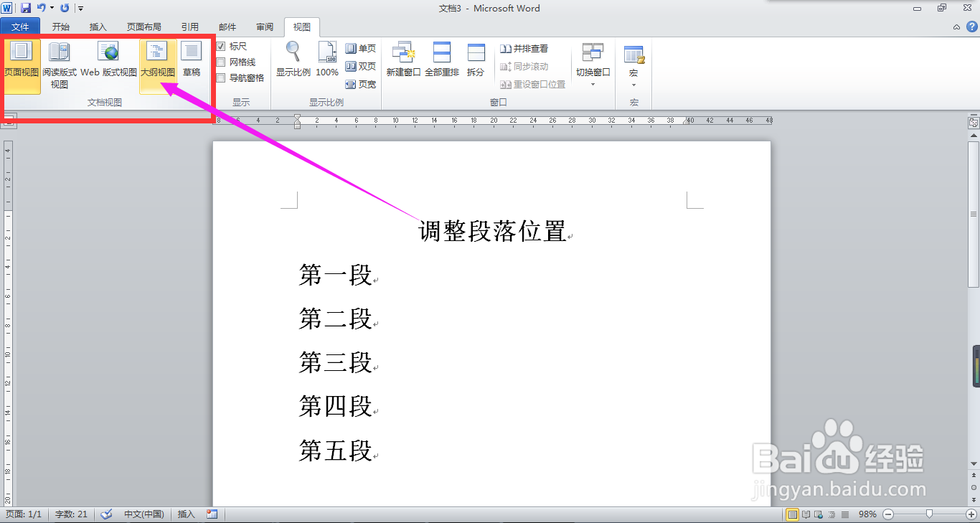Select 单页 single page view
Viewport: 980px width, 523px height.
point(359,48)
